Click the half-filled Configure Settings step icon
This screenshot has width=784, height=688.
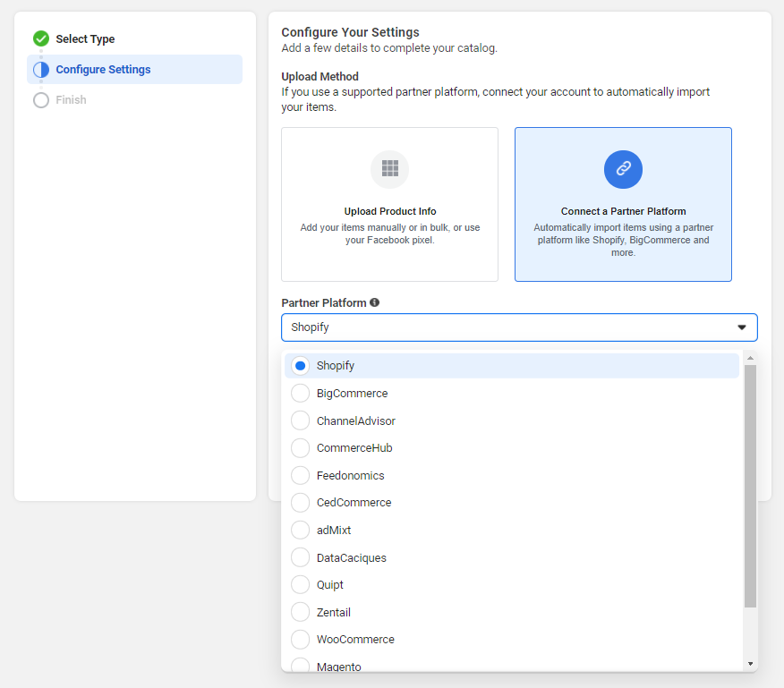[41, 70]
